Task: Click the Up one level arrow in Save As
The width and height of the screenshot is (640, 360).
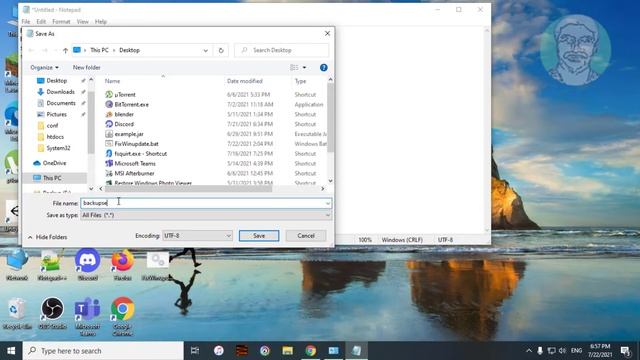Action: coord(65,50)
